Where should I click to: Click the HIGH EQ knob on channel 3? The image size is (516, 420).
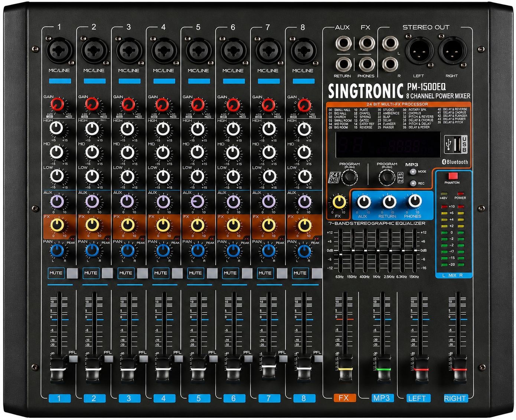pyautogui.click(x=127, y=129)
